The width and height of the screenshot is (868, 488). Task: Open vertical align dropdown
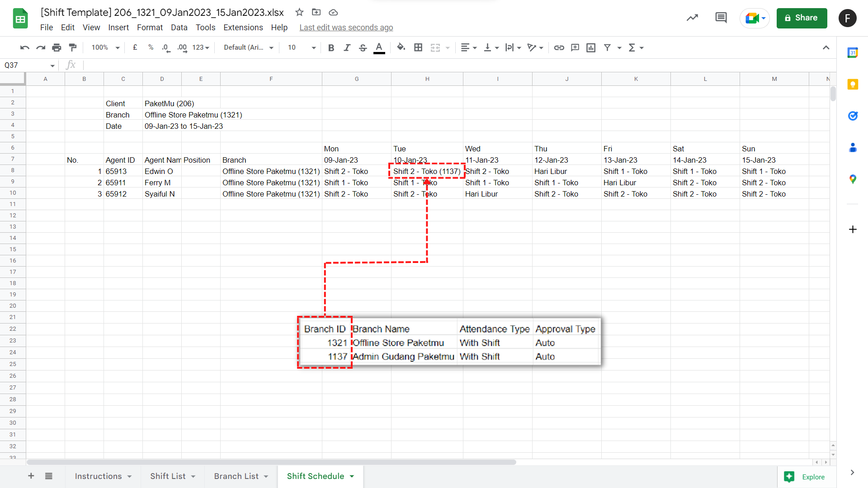(x=491, y=47)
